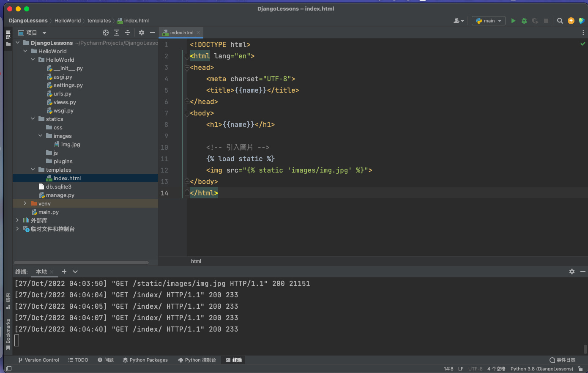588x373 pixels.
Task: Open terminal settings gear icon
Action: click(572, 272)
